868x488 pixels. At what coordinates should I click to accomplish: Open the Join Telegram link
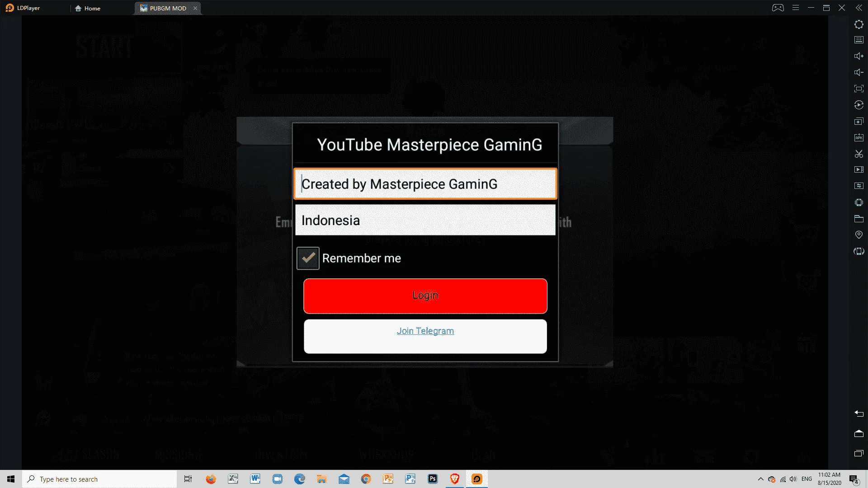425,331
